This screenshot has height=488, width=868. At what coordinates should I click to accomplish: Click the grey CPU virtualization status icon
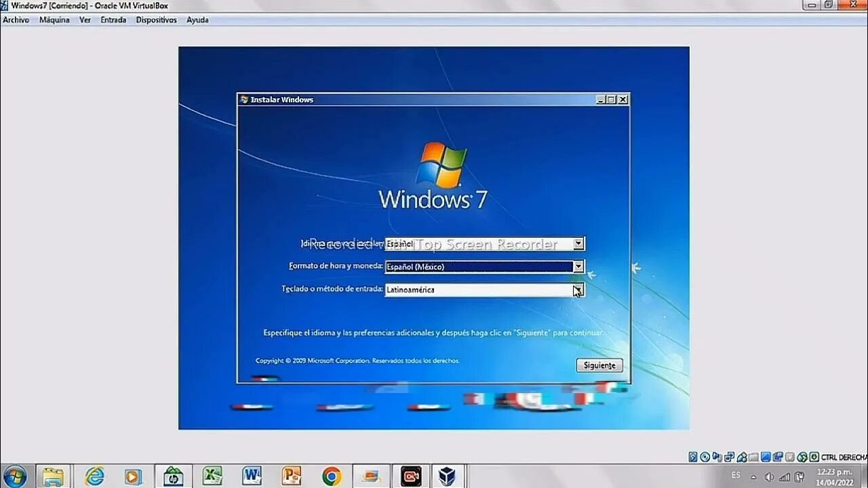point(789,457)
